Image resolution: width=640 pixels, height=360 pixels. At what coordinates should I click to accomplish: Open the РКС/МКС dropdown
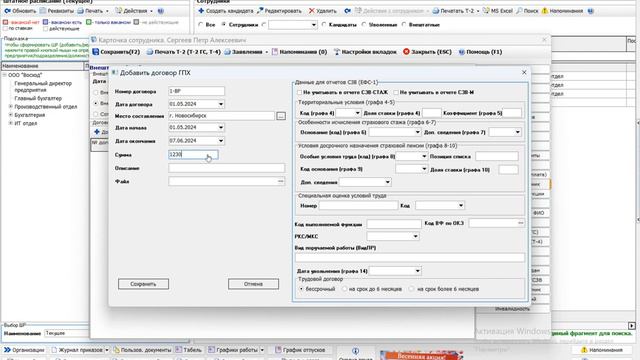(x=415, y=236)
